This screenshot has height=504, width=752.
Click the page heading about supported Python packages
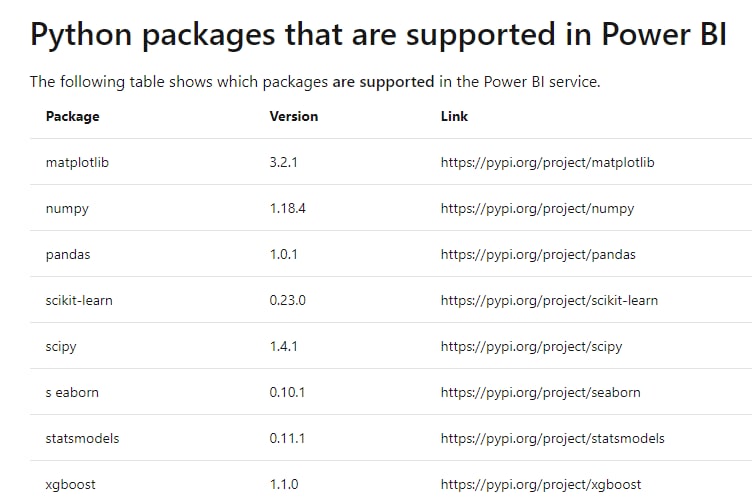click(x=378, y=35)
